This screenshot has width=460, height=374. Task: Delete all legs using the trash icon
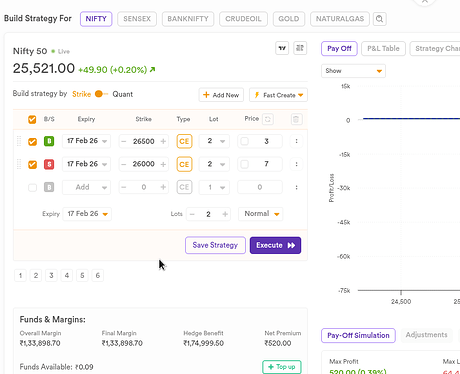click(296, 119)
